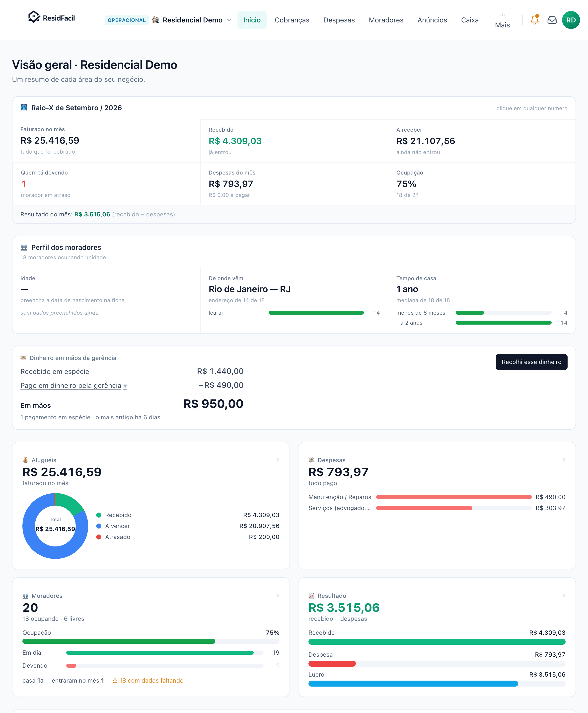Image resolution: width=588 pixels, height=713 pixels.
Task: Click Recebido green legend dot
Action: 99,515
